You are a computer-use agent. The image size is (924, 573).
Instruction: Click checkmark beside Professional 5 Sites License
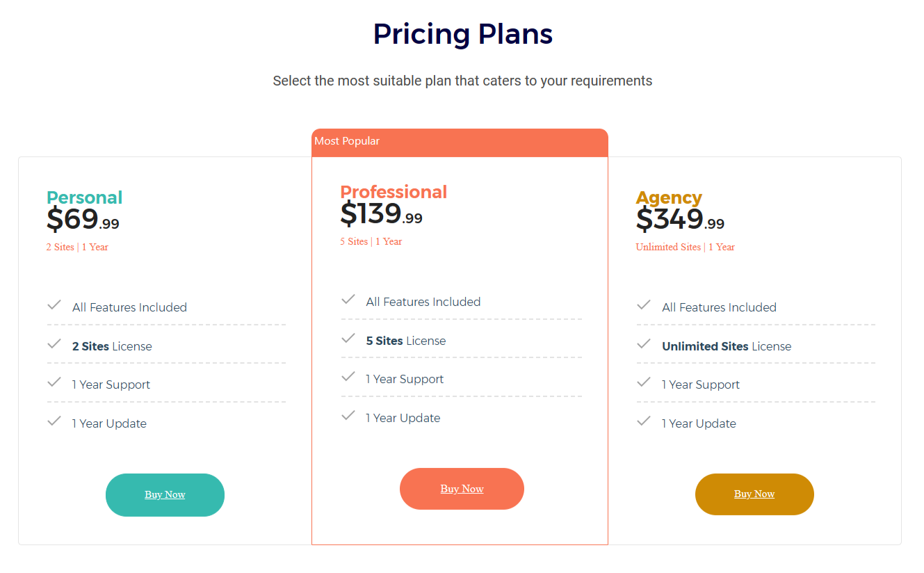pos(348,339)
